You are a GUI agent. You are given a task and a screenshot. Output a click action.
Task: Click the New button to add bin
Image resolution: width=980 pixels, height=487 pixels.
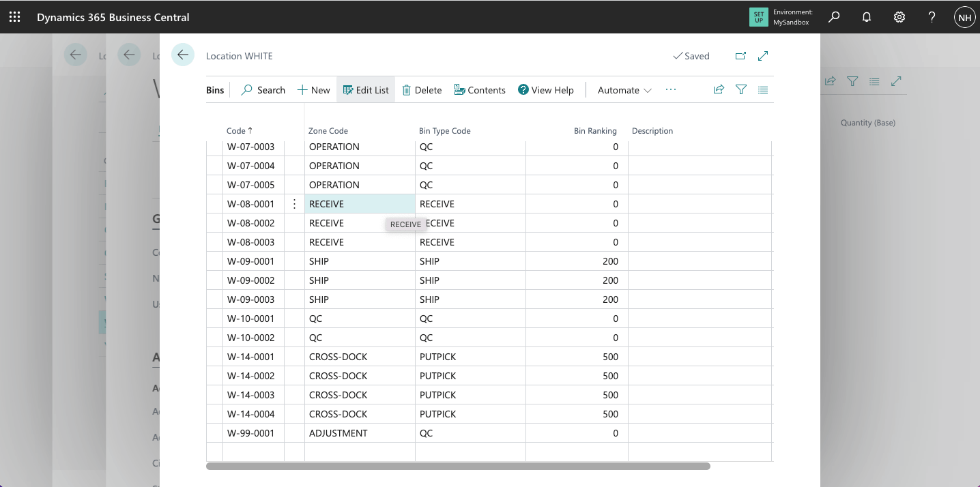[314, 90]
